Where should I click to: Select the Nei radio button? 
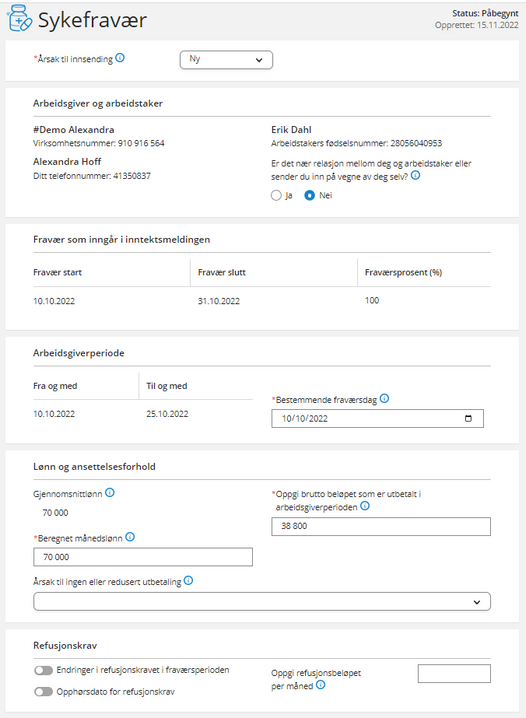[310, 196]
